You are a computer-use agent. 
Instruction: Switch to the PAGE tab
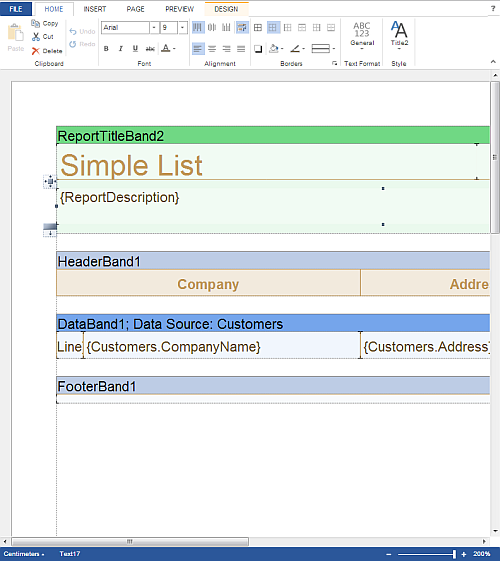(136, 9)
